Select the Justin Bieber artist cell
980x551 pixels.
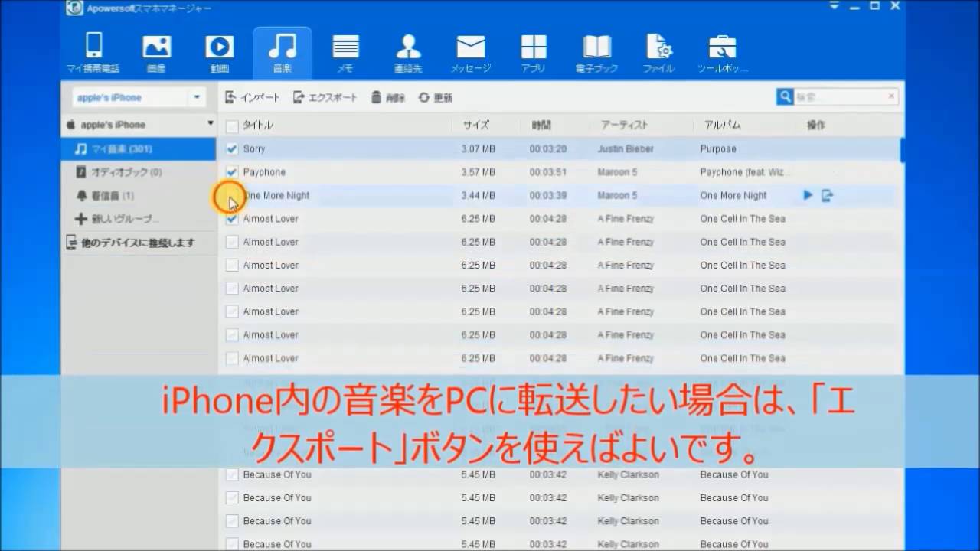point(626,148)
